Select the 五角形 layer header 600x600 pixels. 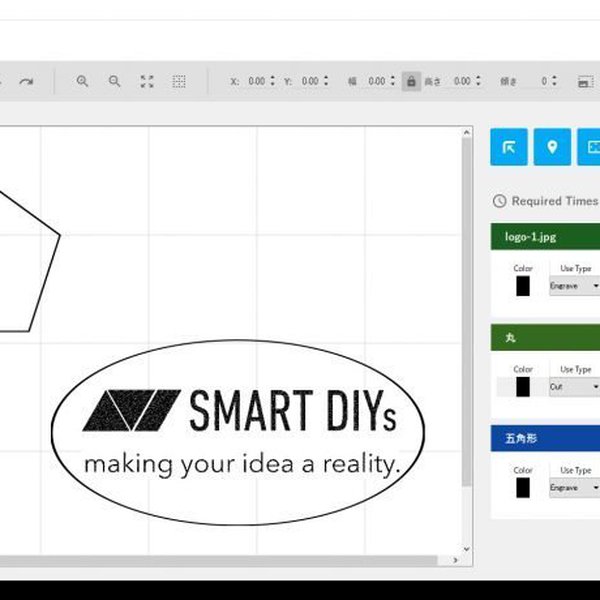(545, 437)
